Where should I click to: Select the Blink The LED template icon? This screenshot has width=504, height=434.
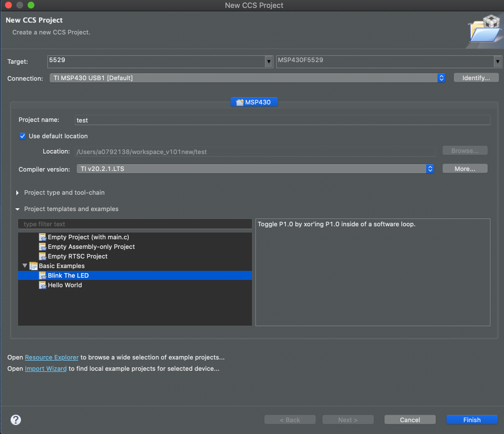pyautogui.click(x=43, y=275)
